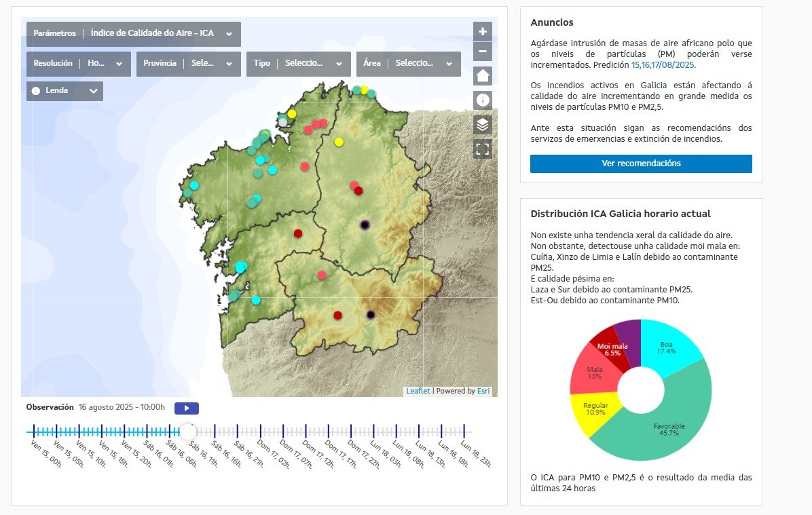This screenshot has width=812, height=515.
Task: Reset map to home extent
Action: [482, 75]
